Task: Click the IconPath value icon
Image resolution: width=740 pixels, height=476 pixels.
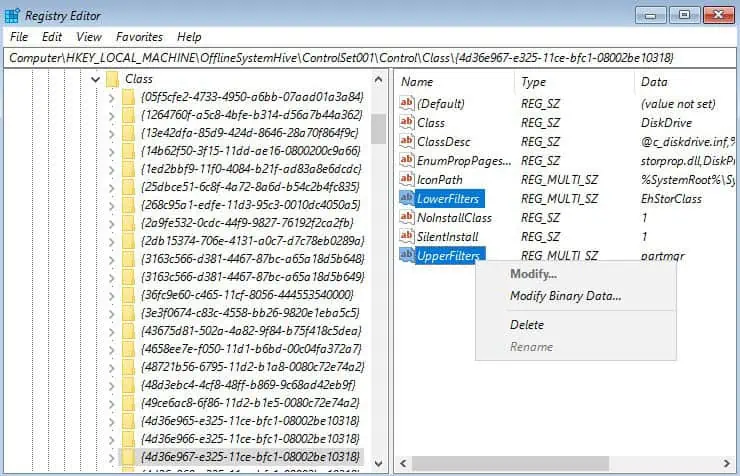Action: pyautogui.click(x=406, y=179)
